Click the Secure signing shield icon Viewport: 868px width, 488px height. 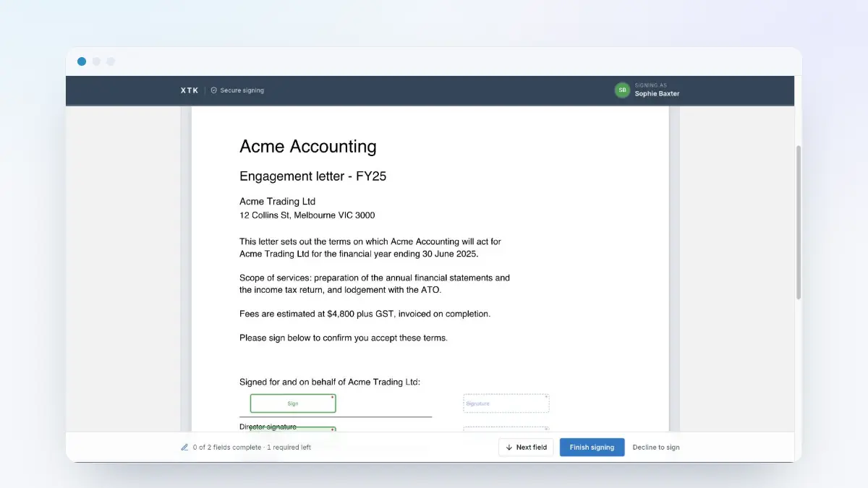point(214,90)
